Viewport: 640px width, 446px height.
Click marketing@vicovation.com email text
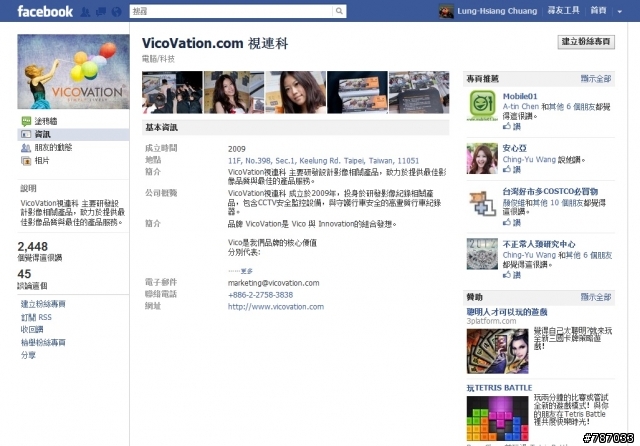[273, 283]
